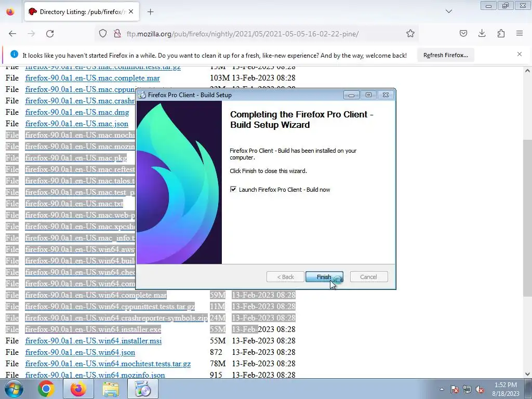Launch Chrome from the taskbar
Image resolution: width=532 pixels, height=399 pixels.
[46, 389]
